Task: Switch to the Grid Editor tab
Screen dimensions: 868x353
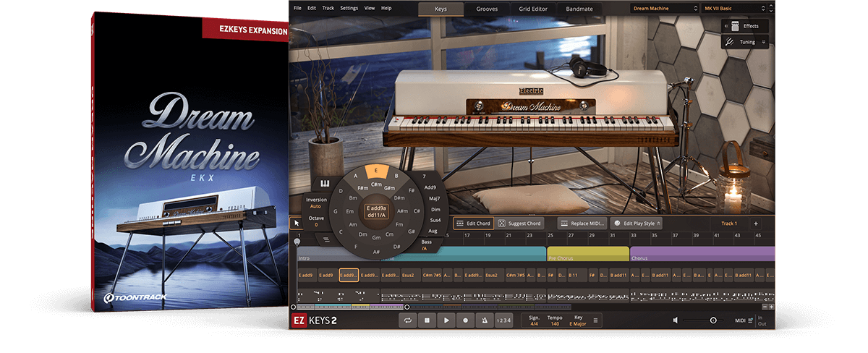Action: [x=532, y=9]
